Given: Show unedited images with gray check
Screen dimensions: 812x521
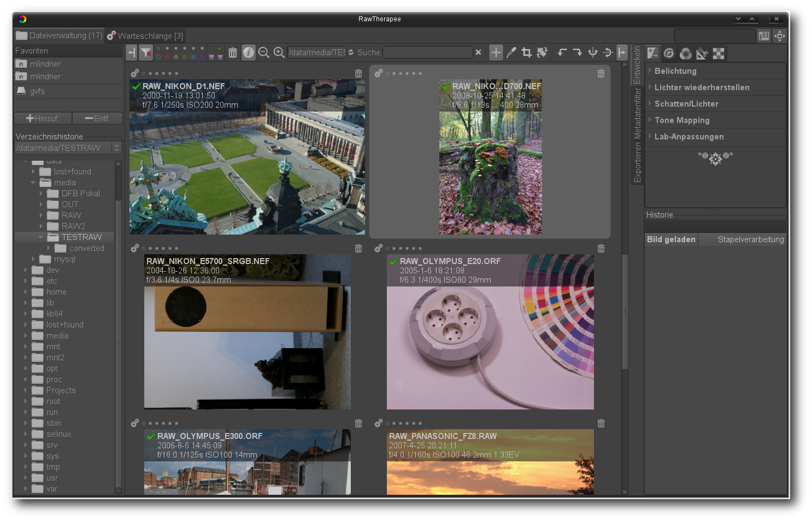Looking at the screenshot, I should 211,48.
